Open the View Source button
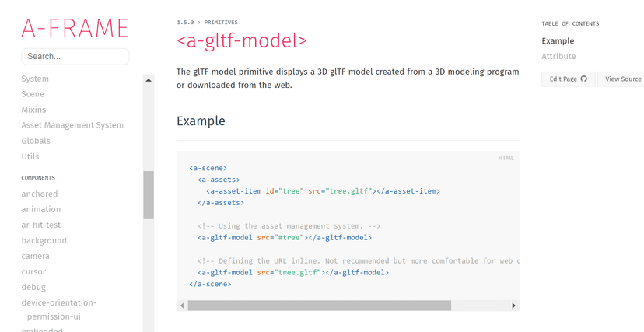The height and width of the screenshot is (332, 644). (622, 79)
